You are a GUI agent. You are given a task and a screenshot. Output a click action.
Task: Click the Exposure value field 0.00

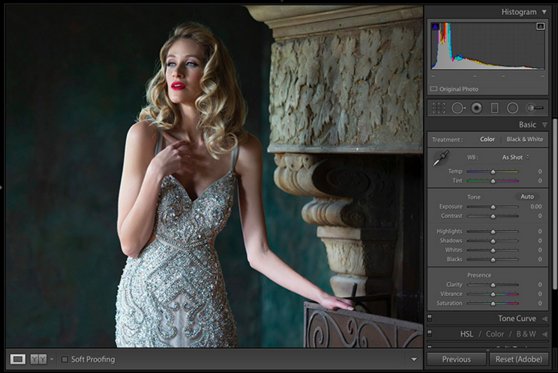click(536, 206)
